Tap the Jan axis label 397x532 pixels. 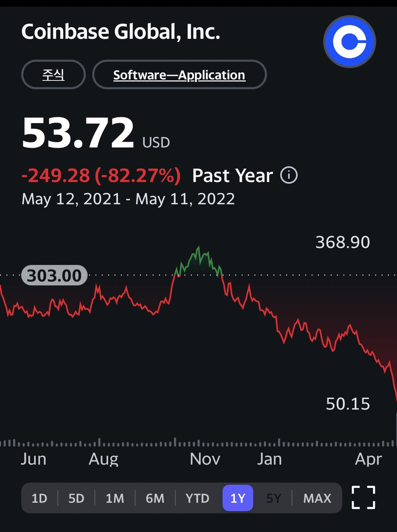pyautogui.click(x=270, y=459)
